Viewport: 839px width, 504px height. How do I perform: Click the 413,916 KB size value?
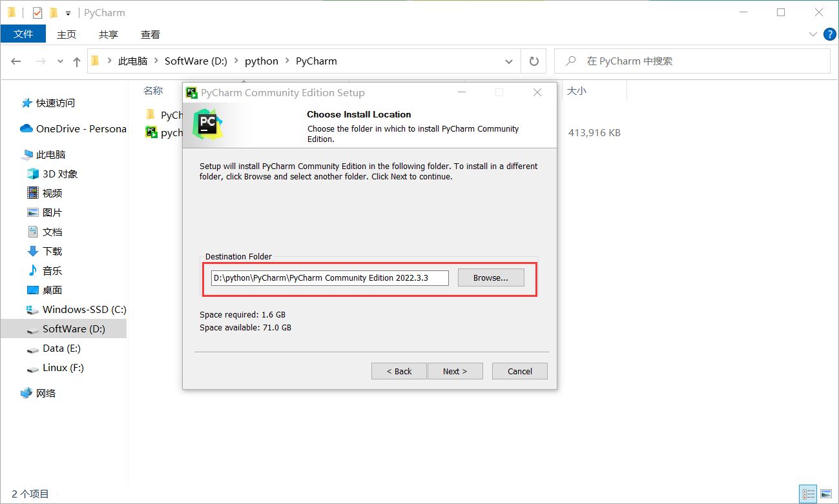[x=594, y=132]
